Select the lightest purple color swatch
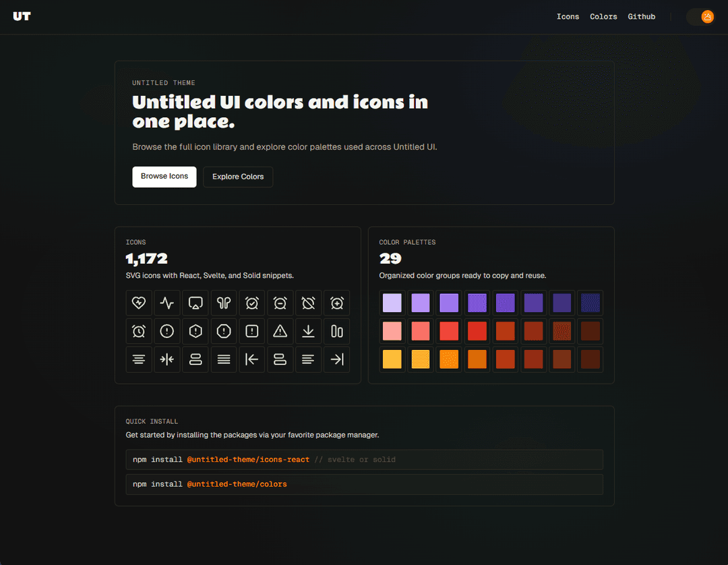 (392, 303)
